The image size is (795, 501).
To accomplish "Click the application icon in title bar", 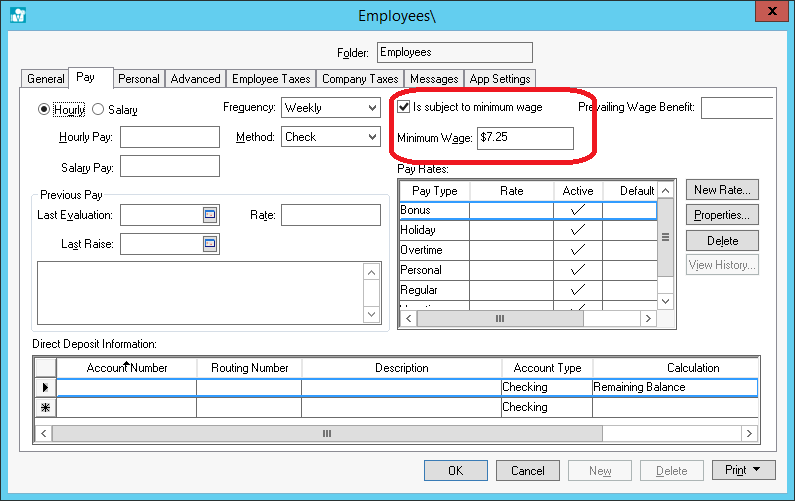I will pyautogui.click(x=17, y=15).
